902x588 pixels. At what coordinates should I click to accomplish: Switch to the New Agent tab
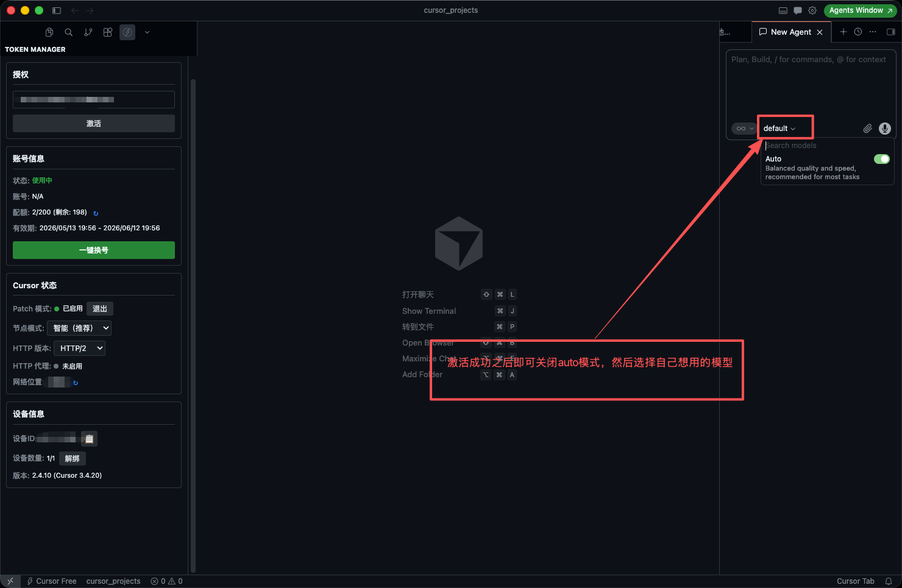pos(791,32)
